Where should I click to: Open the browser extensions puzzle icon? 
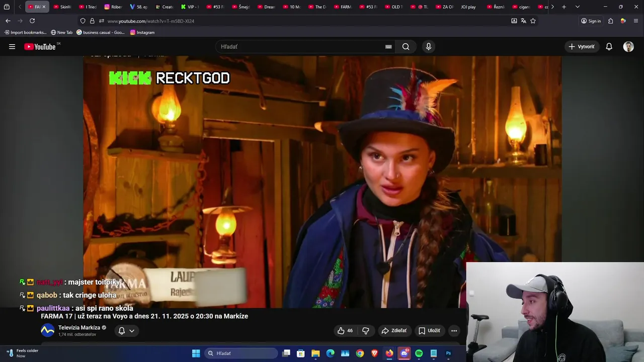(x=611, y=21)
